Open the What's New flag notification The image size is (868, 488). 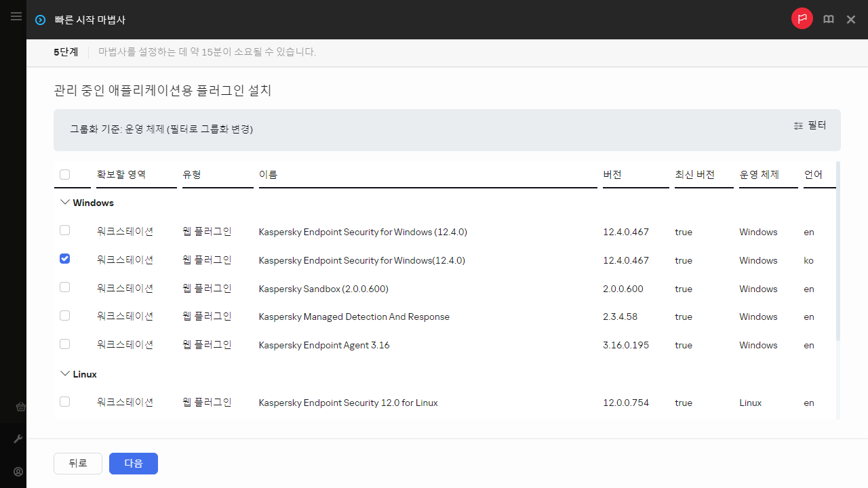pos(802,19)
